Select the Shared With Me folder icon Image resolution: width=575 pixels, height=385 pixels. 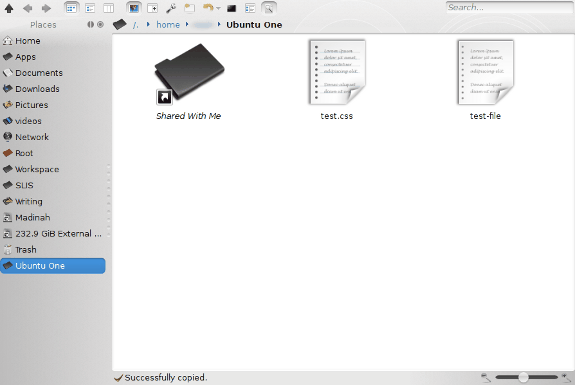tap(189, 74)
